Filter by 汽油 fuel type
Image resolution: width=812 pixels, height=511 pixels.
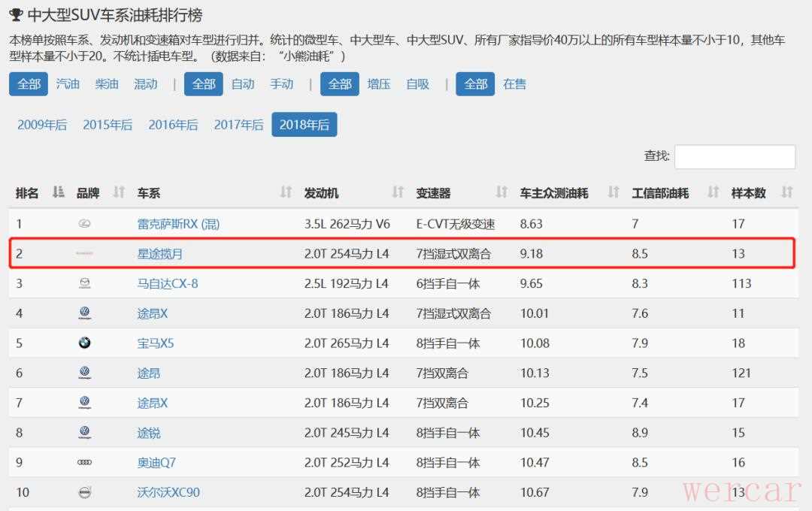pyautogui.click(x=68, y=84)
